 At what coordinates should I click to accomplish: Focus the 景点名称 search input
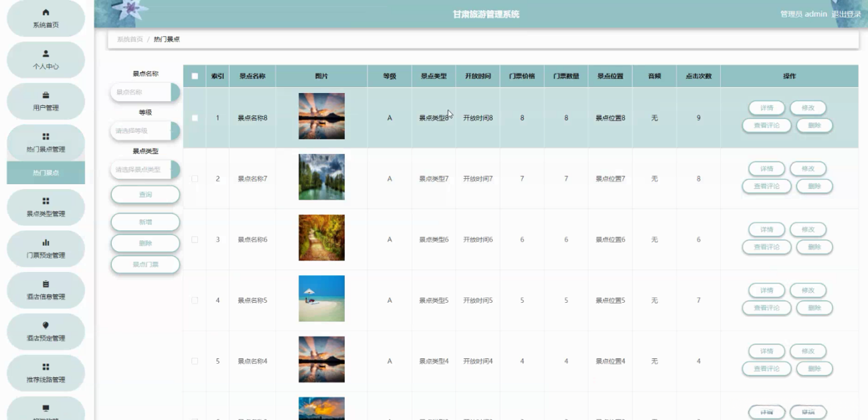click(145, 92)
